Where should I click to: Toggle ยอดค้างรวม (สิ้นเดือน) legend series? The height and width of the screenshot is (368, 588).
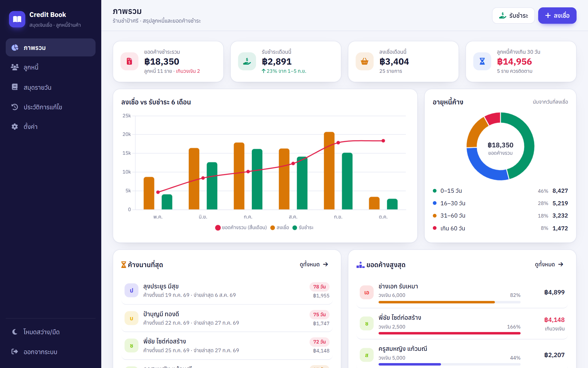pyautogui.click(x=241, y=228)
